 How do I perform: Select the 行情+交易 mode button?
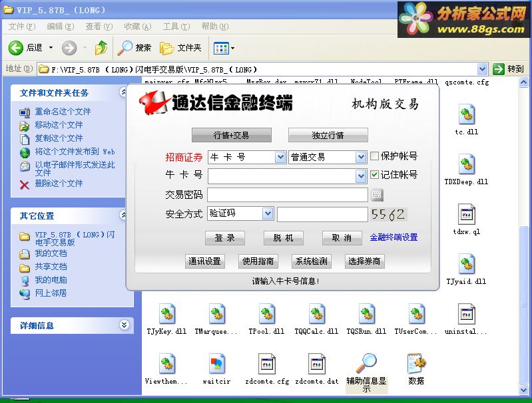232,135
